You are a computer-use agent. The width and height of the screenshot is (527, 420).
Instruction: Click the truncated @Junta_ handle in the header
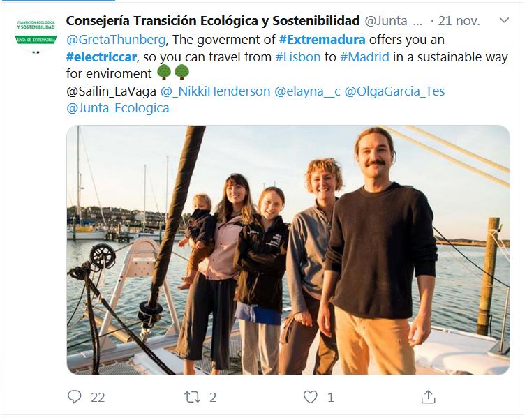pos(394,22)
